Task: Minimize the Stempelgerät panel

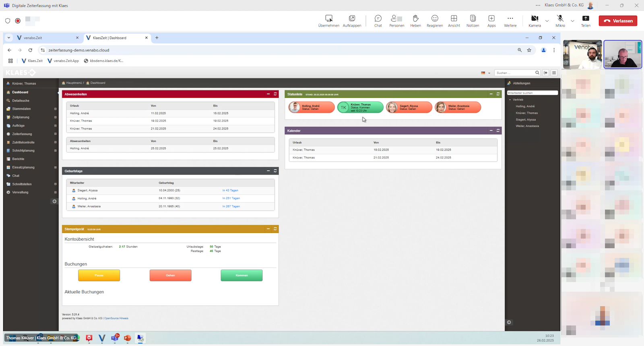Action: 268,229
